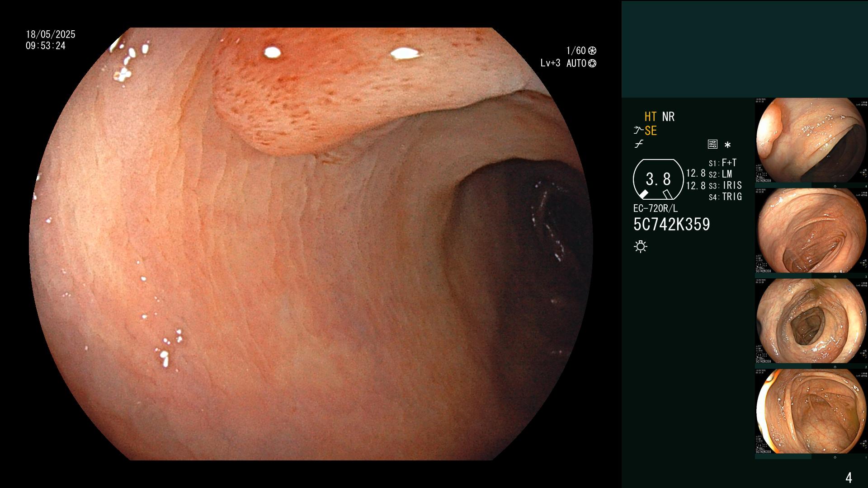Click the serial number 5C742K359
Screen dimensions: 868x488
pos(672,225)
